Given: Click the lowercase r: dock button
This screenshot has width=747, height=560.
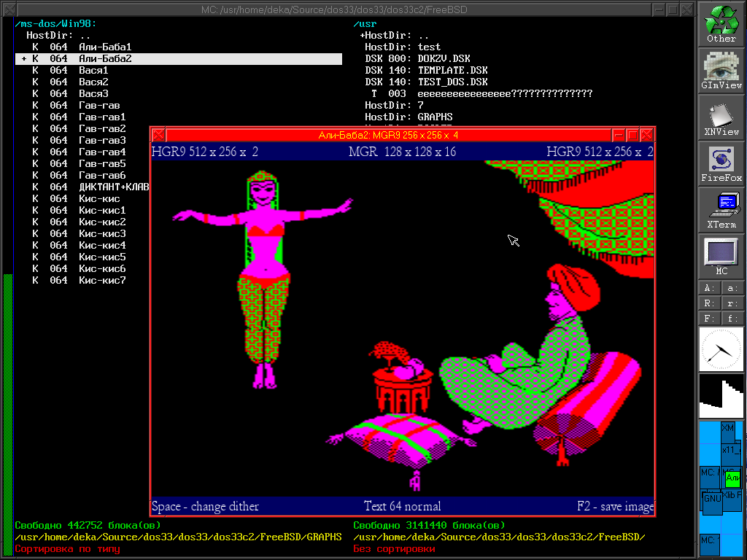Looking at the screenshot, I should (732, 303).
